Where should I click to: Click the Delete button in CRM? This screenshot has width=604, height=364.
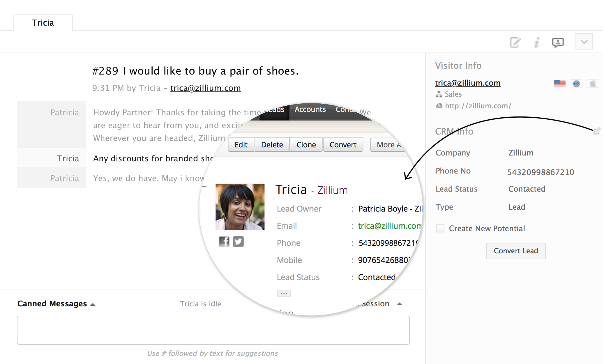272,145
